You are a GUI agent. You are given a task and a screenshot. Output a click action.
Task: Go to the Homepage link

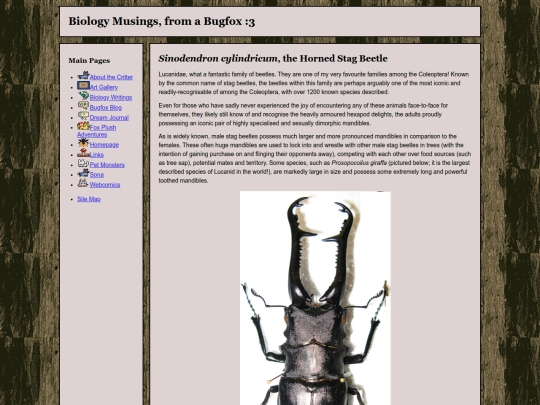coord(104,145)
